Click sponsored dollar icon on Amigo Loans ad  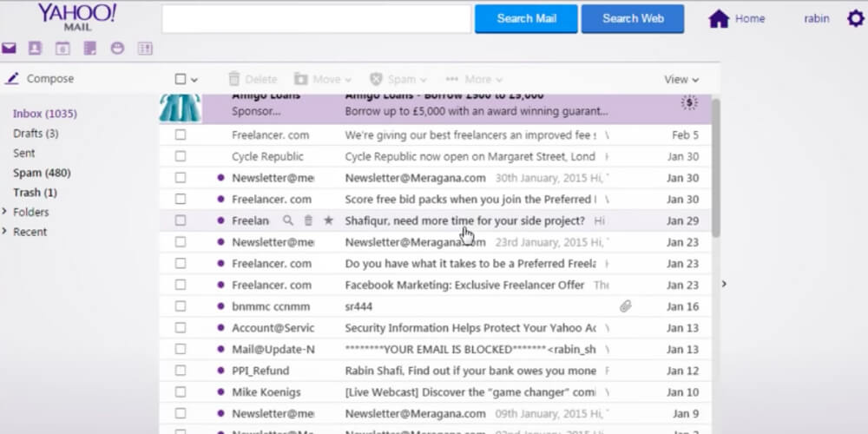click(x=689, y=102)
